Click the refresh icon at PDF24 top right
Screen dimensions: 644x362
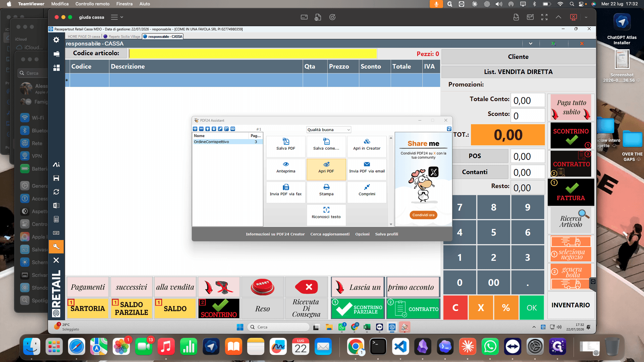tap(449, 129)
